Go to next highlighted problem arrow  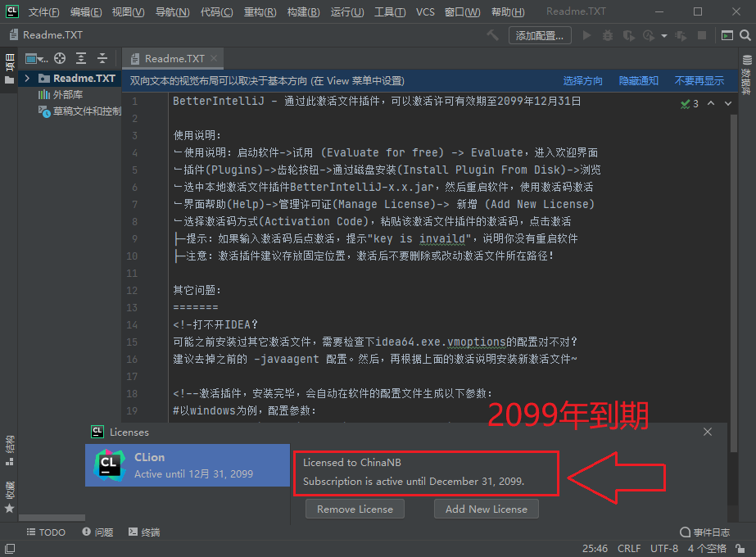728,103
